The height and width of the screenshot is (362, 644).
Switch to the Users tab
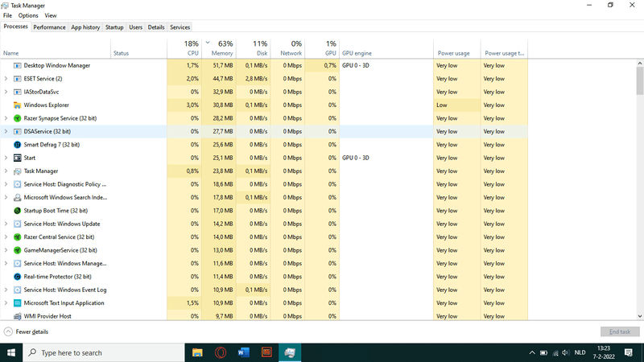click(135, 27)
